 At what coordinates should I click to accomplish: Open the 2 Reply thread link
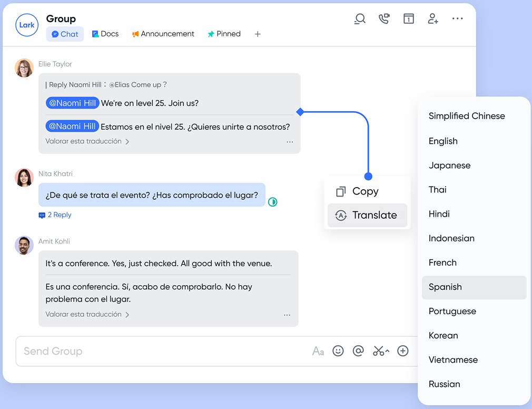point(55,215)
